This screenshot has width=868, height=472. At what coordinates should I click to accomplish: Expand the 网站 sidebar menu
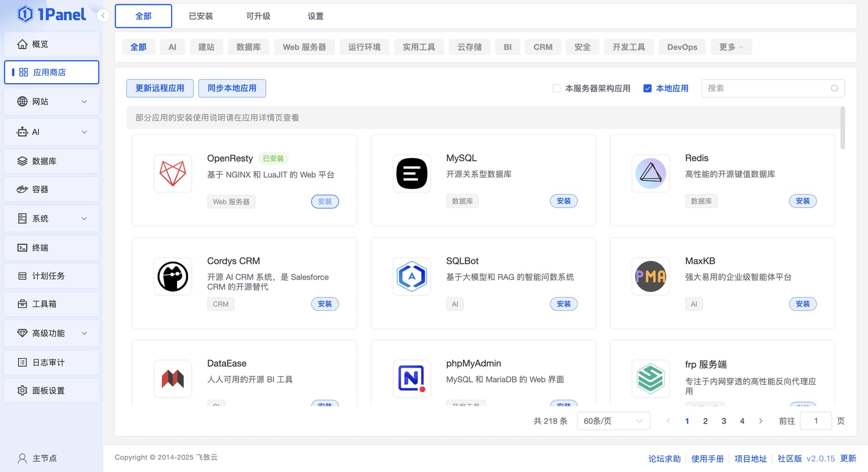point(51,102)
